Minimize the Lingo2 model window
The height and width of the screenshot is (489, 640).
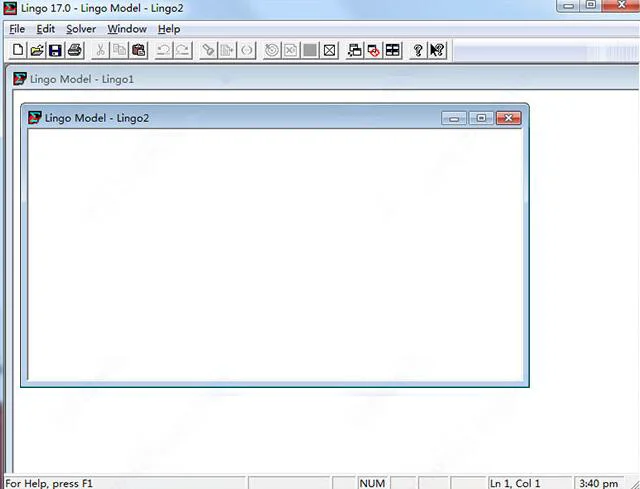454,118
